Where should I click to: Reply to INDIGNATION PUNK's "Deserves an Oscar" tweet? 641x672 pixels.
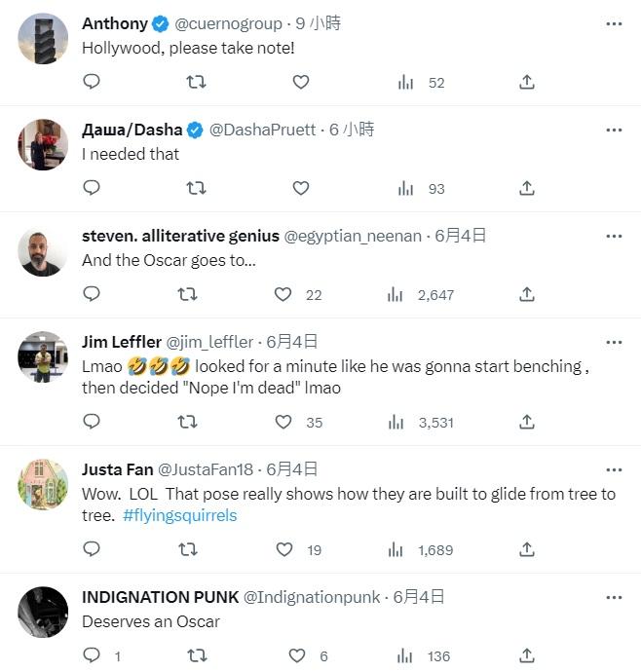tap(92, 655)
